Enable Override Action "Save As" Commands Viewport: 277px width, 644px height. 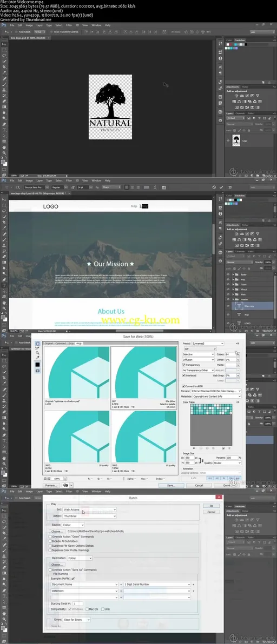[50, 569]
